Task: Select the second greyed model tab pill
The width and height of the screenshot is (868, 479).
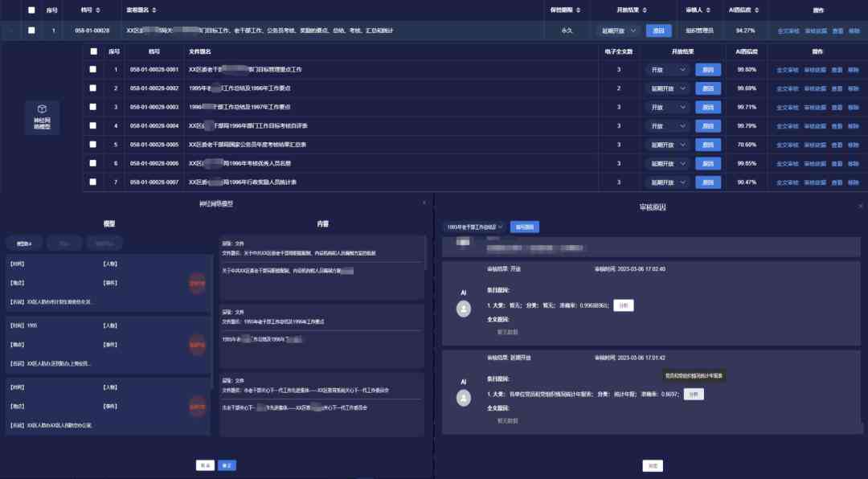Action: (x=64, y=243)
